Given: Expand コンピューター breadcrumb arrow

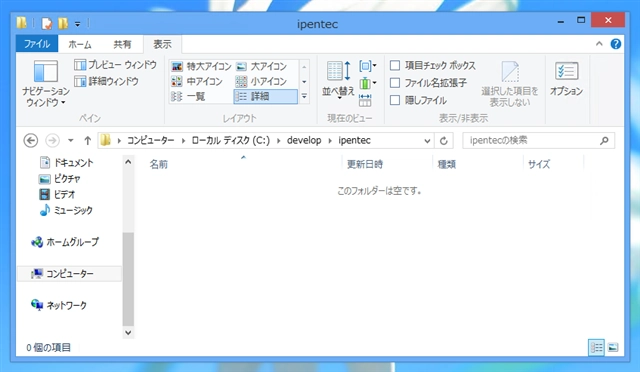Looking at the screenshot, I should [183, 140].
